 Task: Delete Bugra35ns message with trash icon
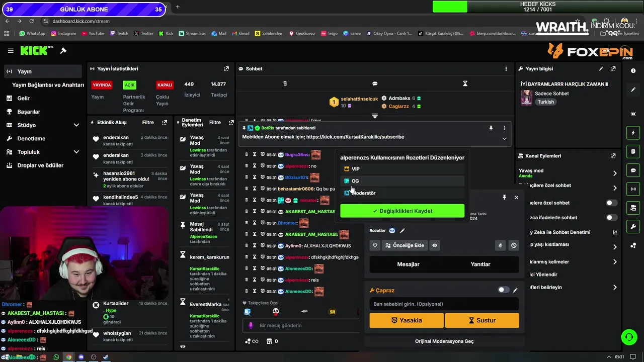point(247,154)
